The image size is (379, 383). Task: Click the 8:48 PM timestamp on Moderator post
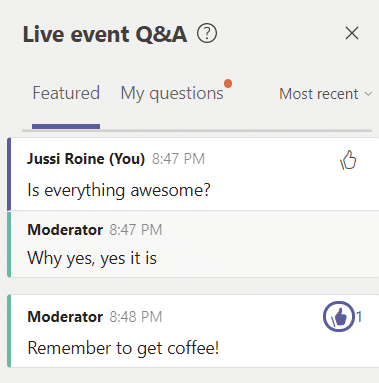tap(136, 317)
